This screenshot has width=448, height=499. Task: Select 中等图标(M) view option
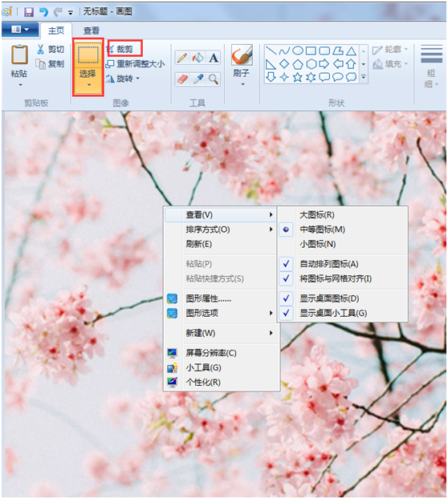pos(344,229)
